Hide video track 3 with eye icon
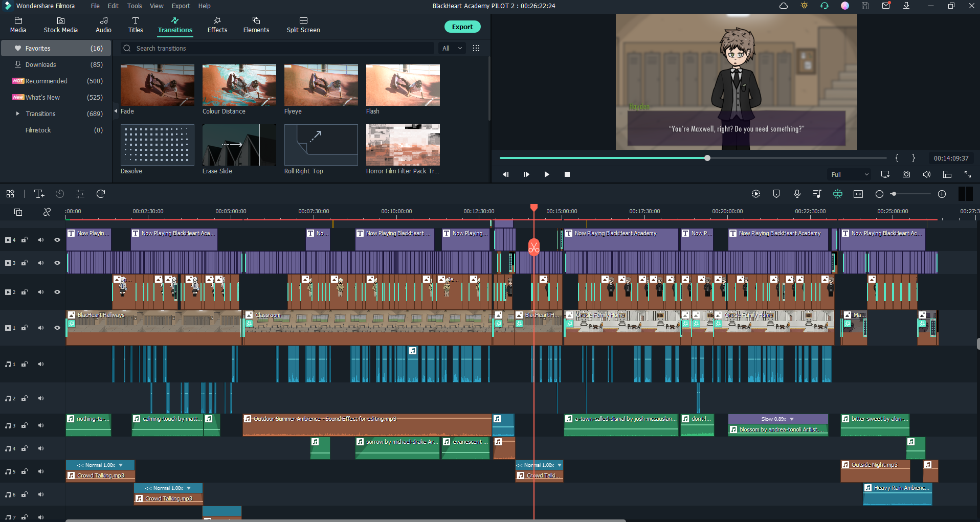The height and width of the screenshot is (522, 980). (57, 263)
